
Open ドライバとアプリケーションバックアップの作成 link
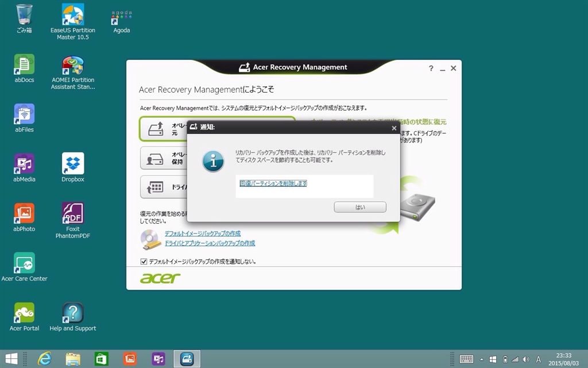(x=210, y=243)
